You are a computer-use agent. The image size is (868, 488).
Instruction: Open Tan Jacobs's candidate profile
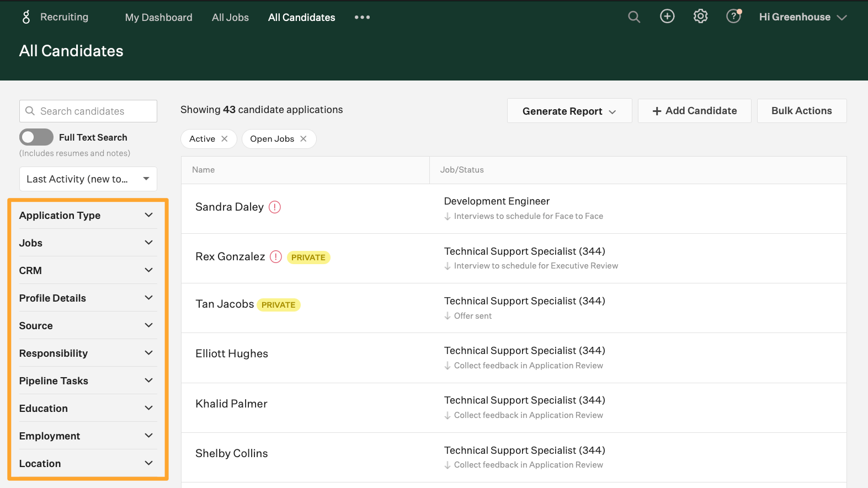coord(225,304)
